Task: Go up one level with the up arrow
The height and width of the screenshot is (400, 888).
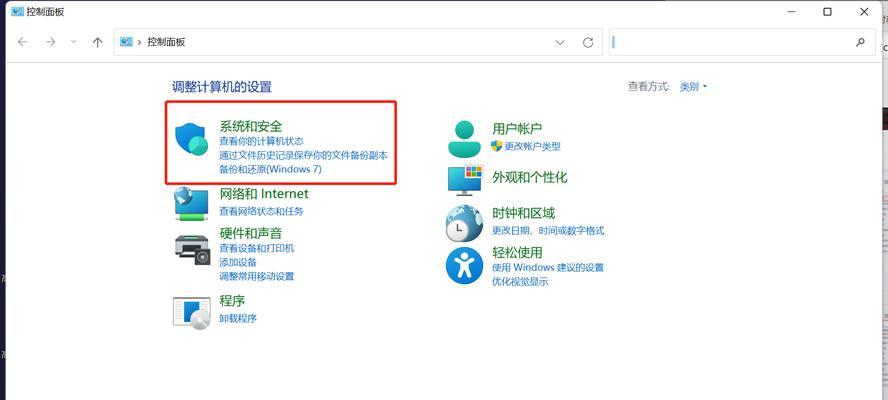Action: tap(97, 42)
